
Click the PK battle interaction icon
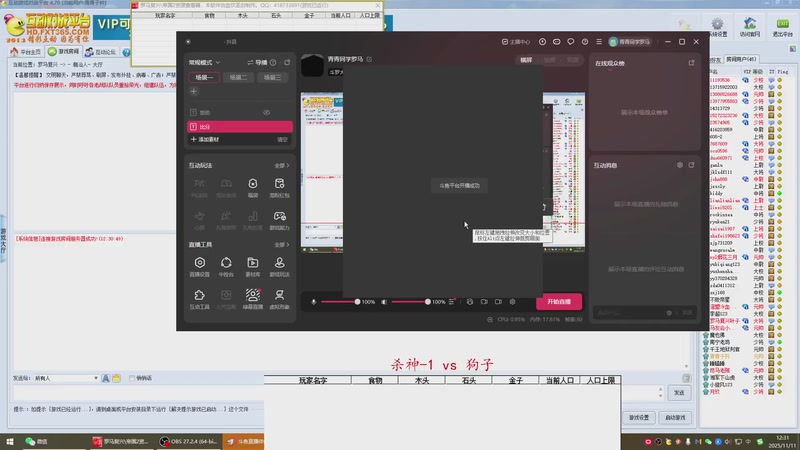(199, 187)
